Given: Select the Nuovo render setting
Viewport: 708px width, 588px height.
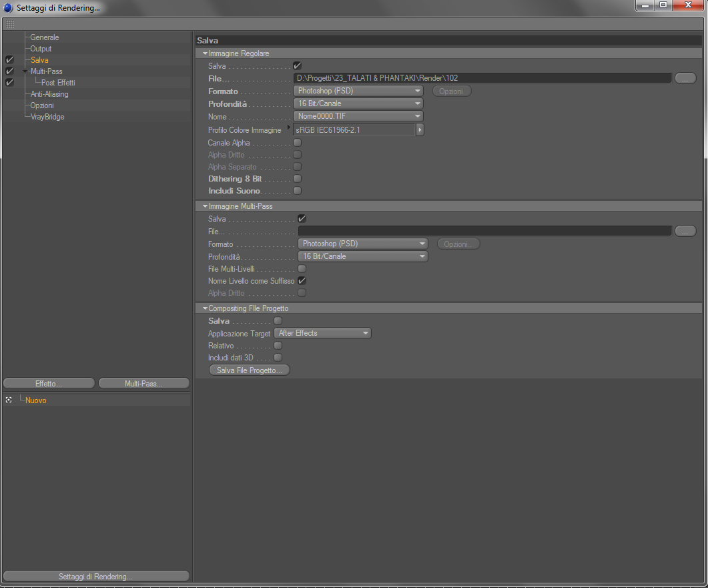Looking at the screenshot, I should pos(35,400).
